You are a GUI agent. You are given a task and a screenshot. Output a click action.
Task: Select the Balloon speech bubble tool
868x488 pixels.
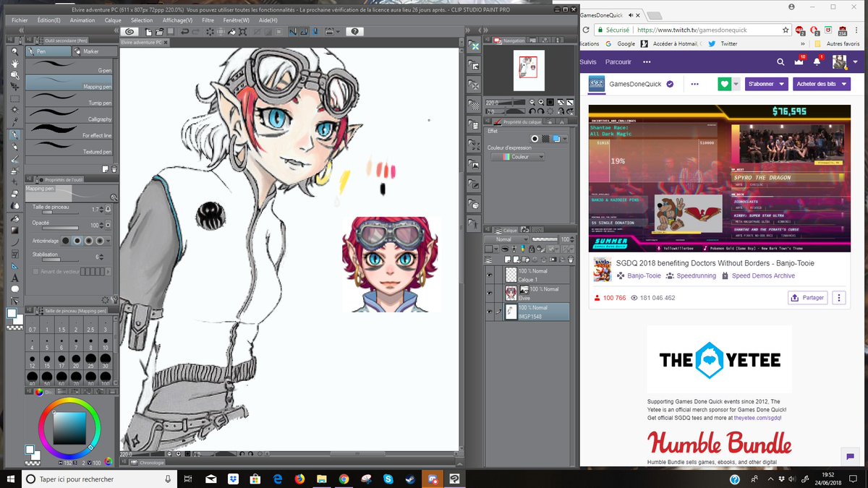pyautogui.click(x=14, y=288)
